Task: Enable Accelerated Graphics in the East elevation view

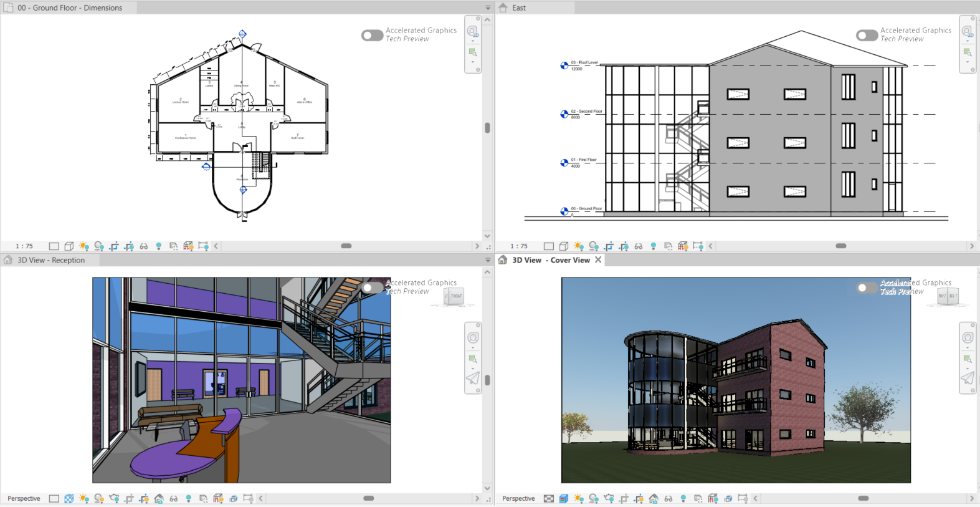Action: [x=867, y=36]
